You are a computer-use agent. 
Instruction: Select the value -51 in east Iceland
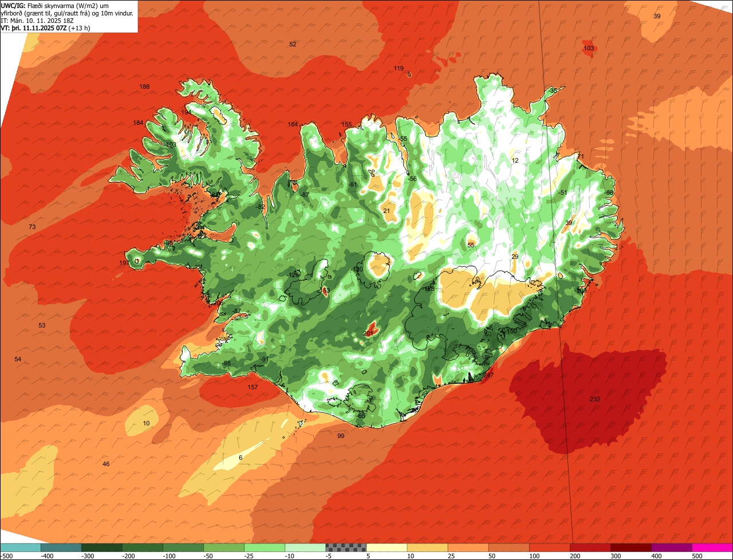(x=563, y=192)
